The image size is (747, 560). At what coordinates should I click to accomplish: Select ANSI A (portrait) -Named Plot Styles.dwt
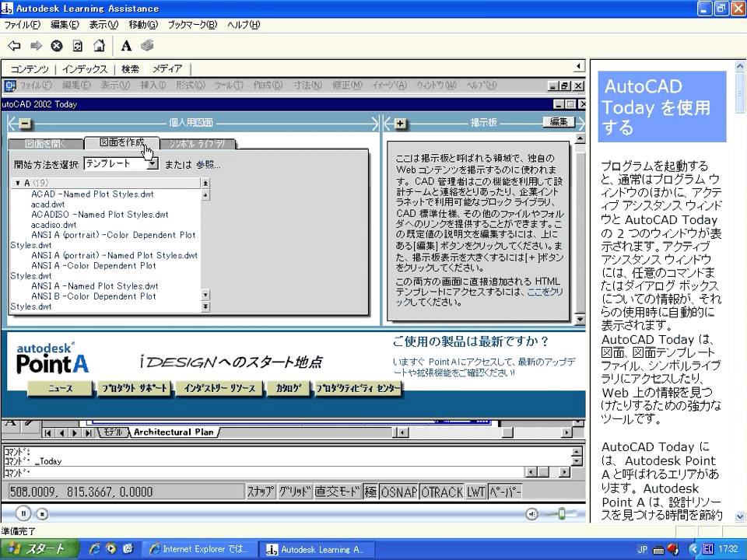[114, 256]
